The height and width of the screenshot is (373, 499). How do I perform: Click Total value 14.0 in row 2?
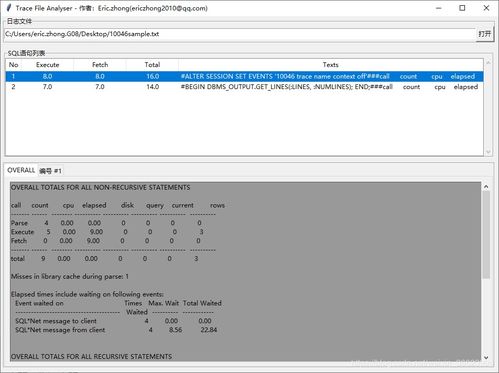pyautogui.click(x=152, y=87)
